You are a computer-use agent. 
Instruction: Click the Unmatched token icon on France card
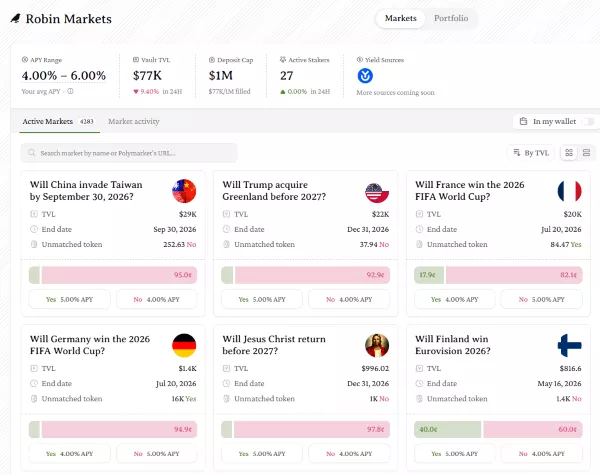coord(419,244)
